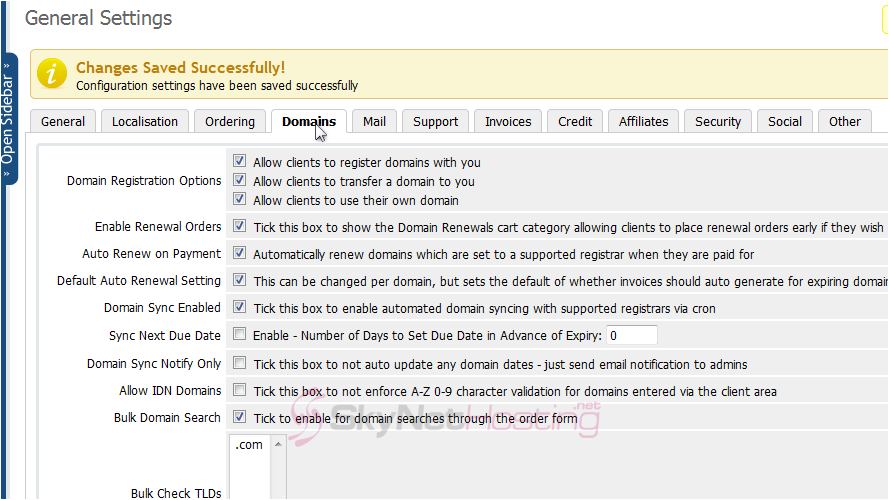Toggle Bulk Domain Search checkbox
This screenshot has width=889, height=500.
click(239, 417)
